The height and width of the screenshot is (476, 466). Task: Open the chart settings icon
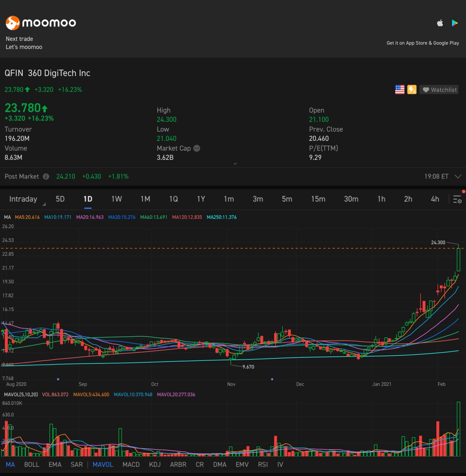tap(457, 199)
